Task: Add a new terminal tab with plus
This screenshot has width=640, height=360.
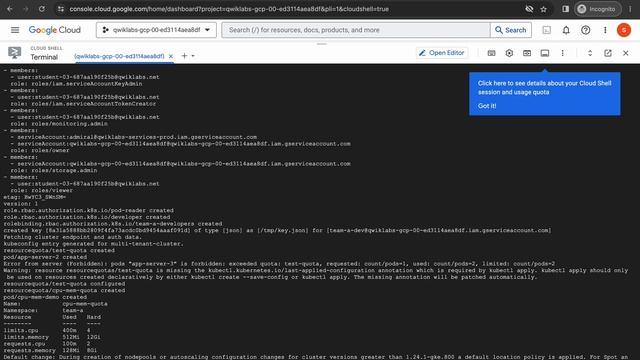Action: pos(184,56)
